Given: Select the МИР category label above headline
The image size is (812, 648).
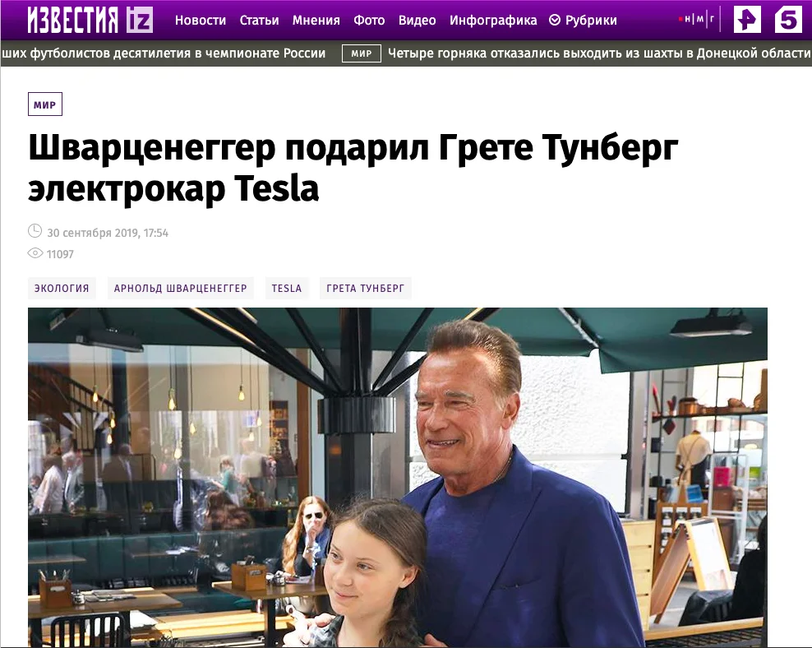Looking at the screenshot, I should click(x=45, y=104).
